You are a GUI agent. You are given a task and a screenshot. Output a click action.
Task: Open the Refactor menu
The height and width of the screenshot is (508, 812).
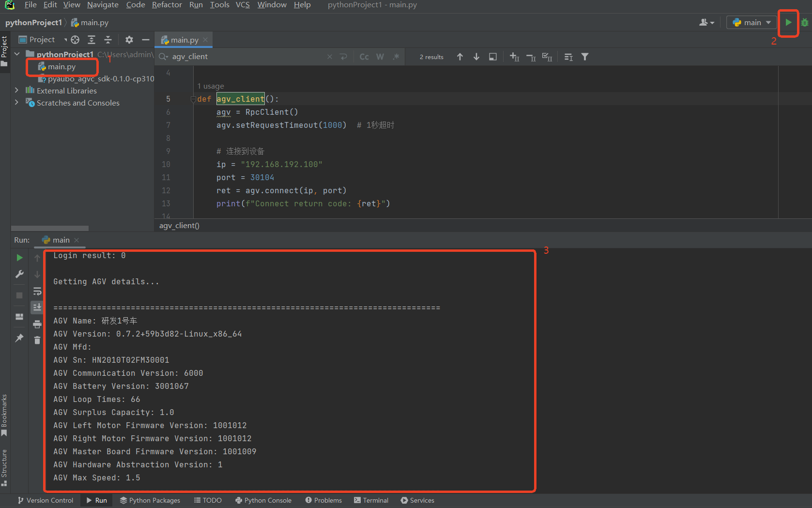point(167,5)
